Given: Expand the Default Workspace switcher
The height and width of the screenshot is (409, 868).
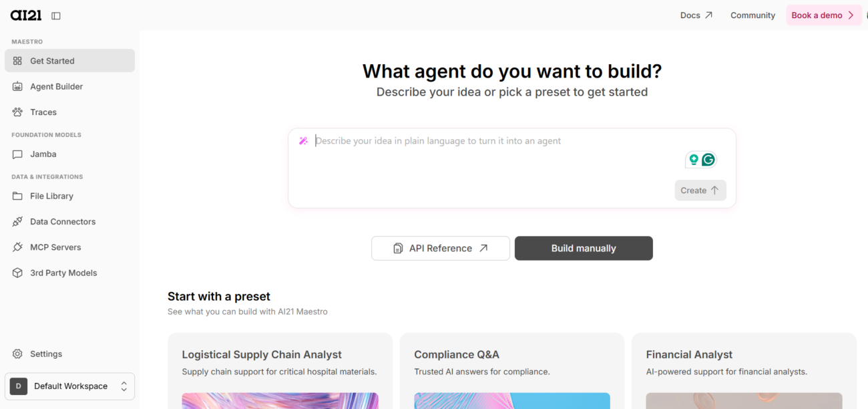Looking at the screenshot, I should [x=69, y=386].
